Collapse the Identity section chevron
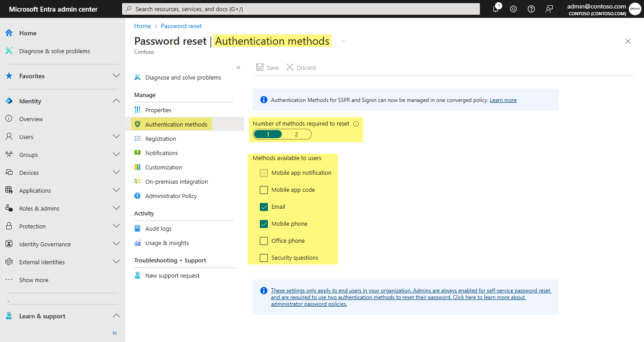This screenshot has width=644, height=342. click(x=116, y=101)
